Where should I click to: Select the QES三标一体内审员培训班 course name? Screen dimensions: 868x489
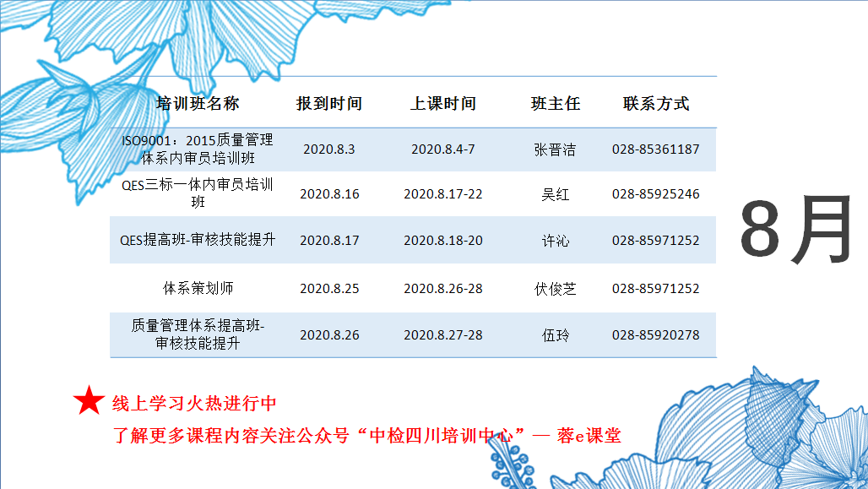click(198, 193)
